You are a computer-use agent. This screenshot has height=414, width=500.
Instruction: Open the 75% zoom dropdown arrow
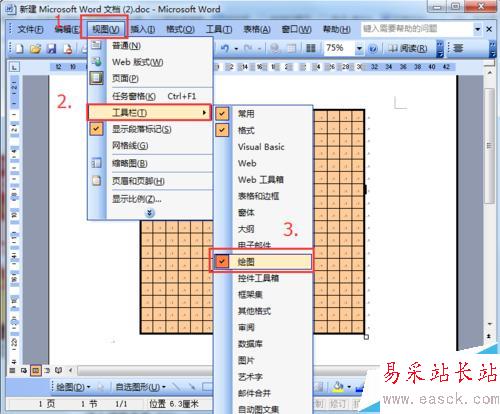pos(359,49)
